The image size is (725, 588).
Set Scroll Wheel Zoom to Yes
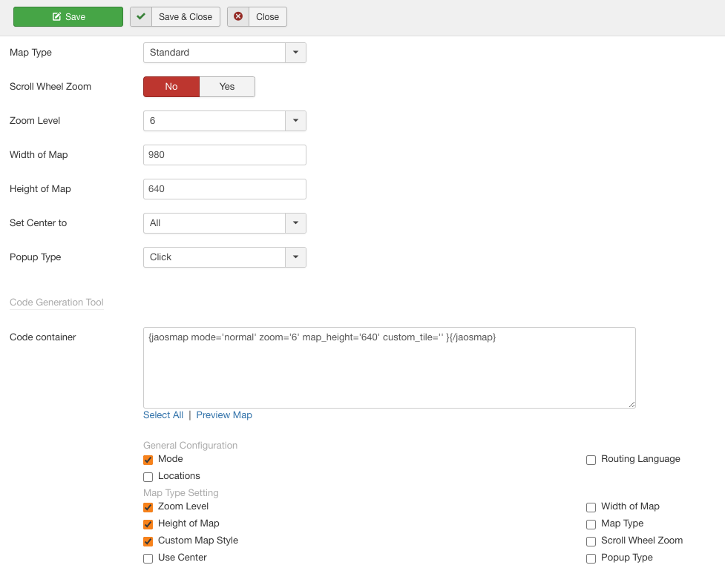227,87
